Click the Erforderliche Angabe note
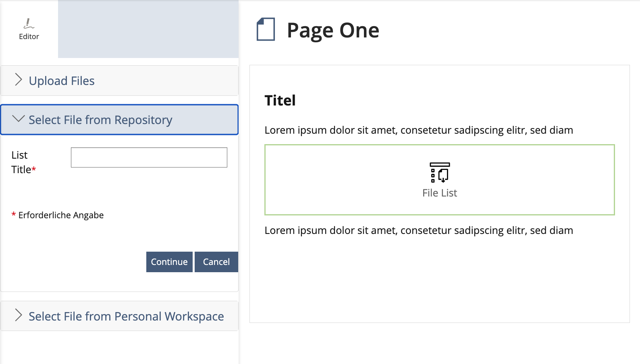 click(x=61, y=215)
